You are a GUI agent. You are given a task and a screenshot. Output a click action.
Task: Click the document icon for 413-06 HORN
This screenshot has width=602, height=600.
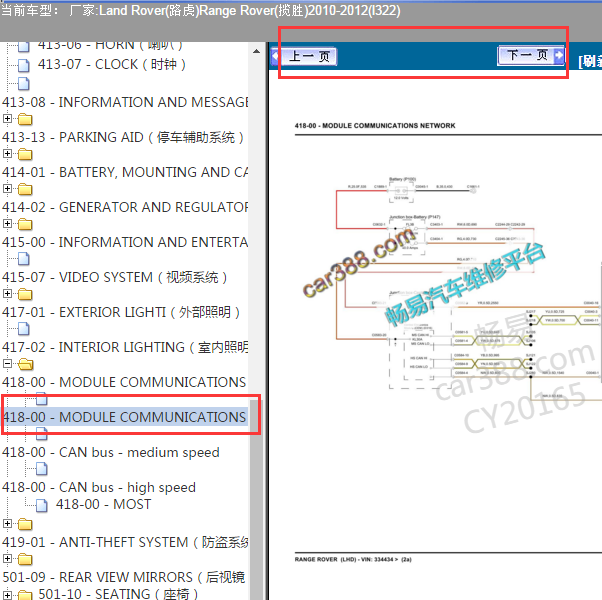(24, 47)
